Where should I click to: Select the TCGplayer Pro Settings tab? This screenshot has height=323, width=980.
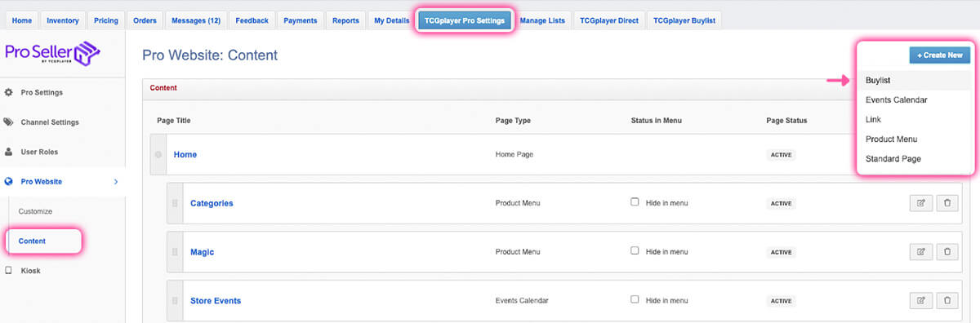pos(465,20)
